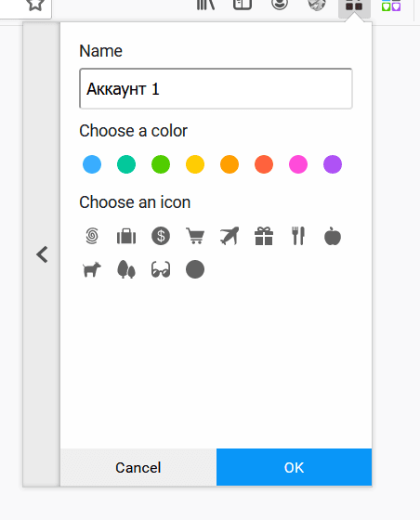Choose the turquoise color swatch
Image resolution: width=420 pixels, height=520 pixels.
[x=126, y=164]
